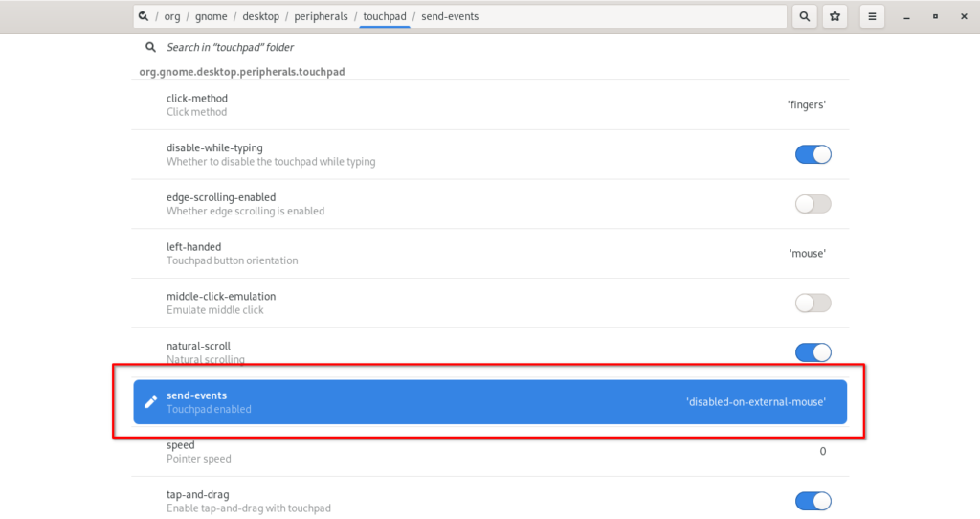
Task: Disable the natural-scroll switch
Action: (813, 352)
